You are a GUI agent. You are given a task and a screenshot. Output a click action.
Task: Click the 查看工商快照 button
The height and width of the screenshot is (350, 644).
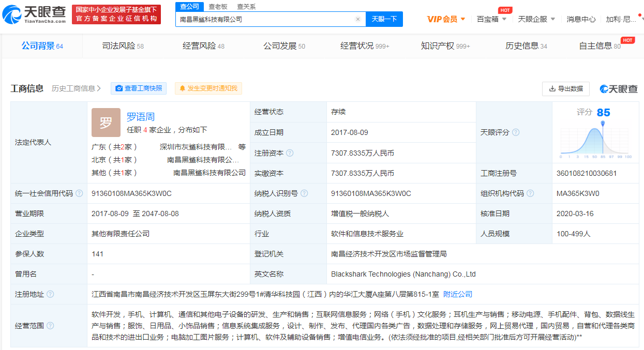[x=139, y=88]
